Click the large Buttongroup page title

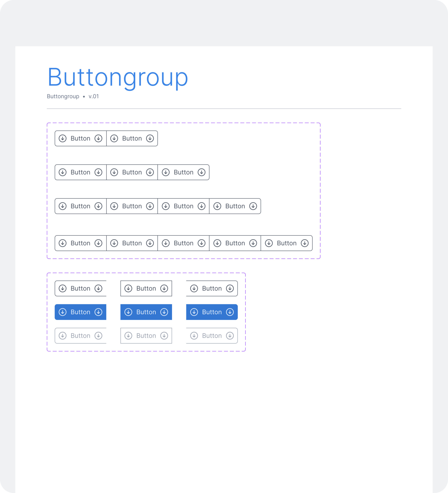(x=118, y=77)
